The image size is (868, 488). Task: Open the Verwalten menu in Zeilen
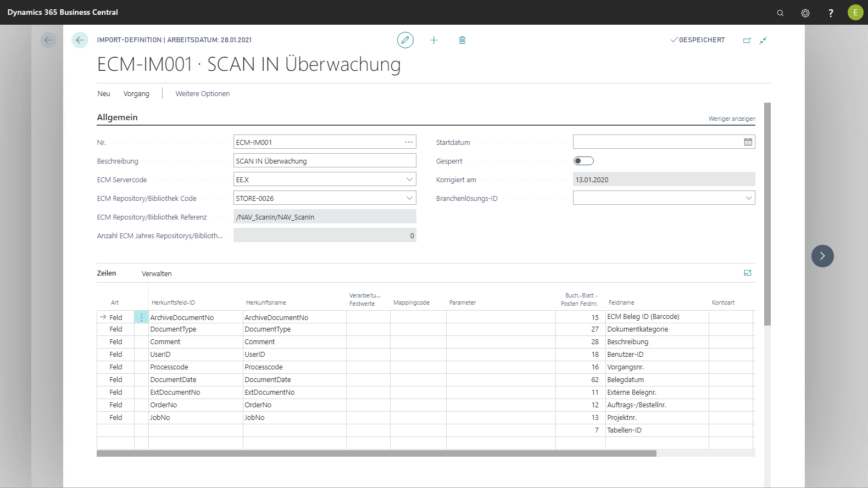[x=157, y=273]
